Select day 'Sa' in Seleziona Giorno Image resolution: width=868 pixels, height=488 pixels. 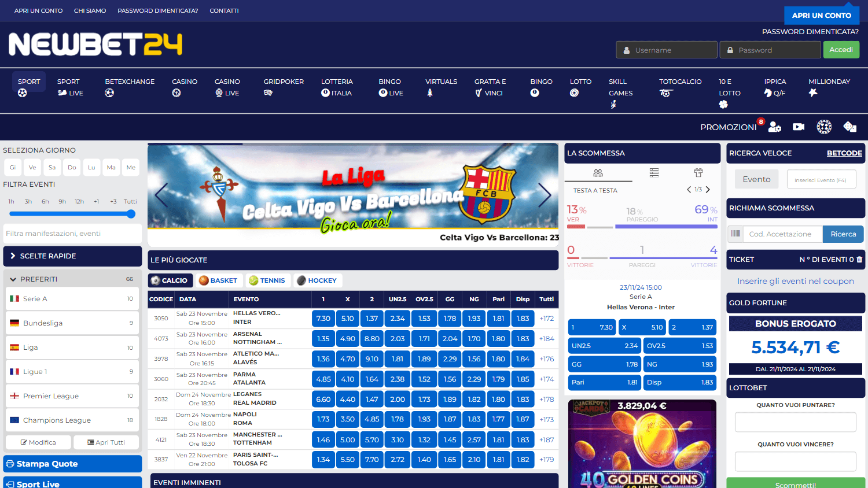(52, 167)
